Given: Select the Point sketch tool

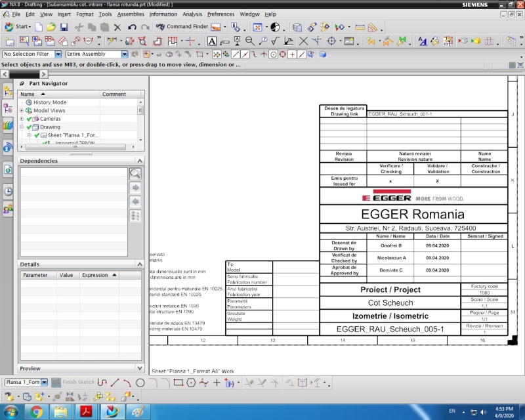Looking at the screenshot, I should 217,383.
